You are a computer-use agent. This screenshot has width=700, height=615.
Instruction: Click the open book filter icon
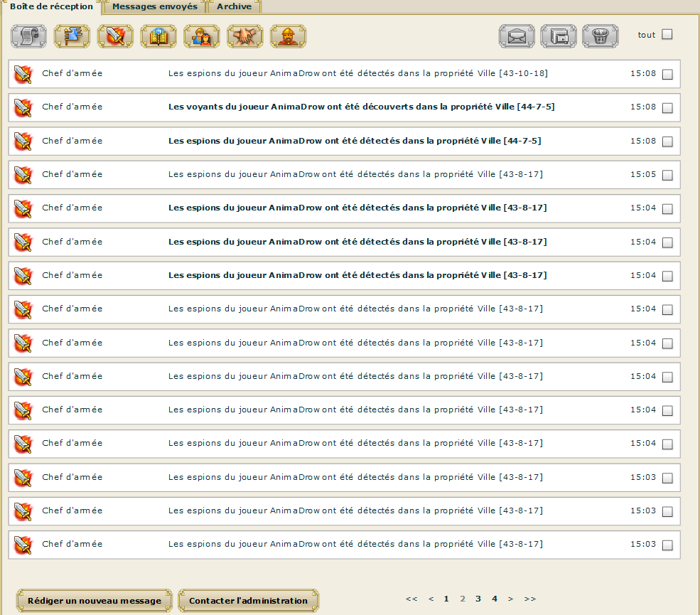click(158, 36)
